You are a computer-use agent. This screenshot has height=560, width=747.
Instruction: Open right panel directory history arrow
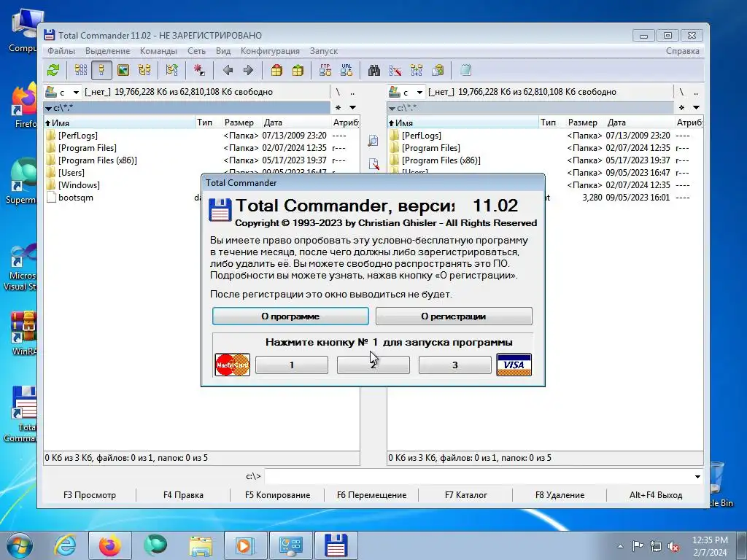tap(696, 108)
